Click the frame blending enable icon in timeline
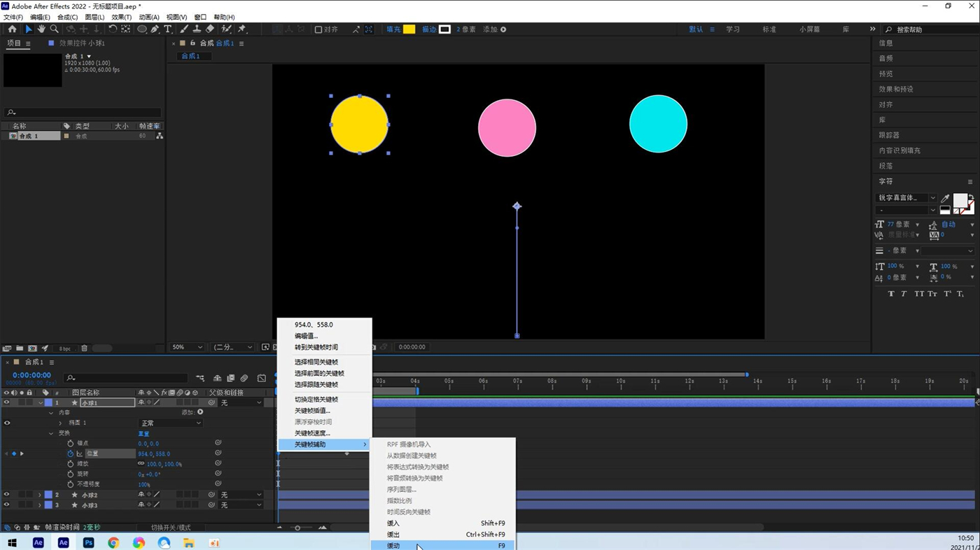The height and width of the screenshot is (550, 980). click(231, 379)
